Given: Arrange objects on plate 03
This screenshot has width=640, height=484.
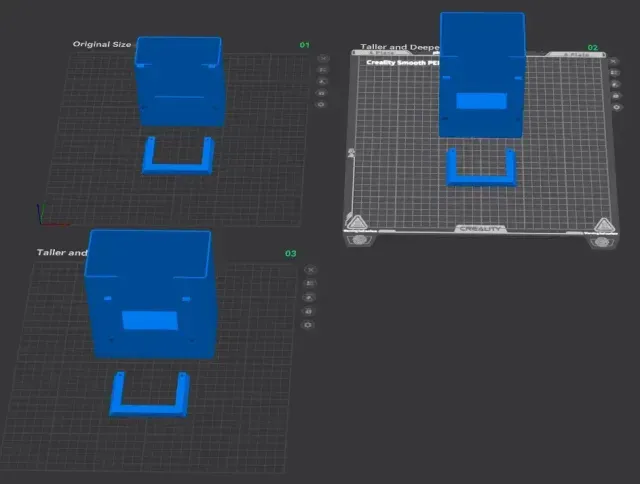Looking at the screenshot, I should [310, 283].
